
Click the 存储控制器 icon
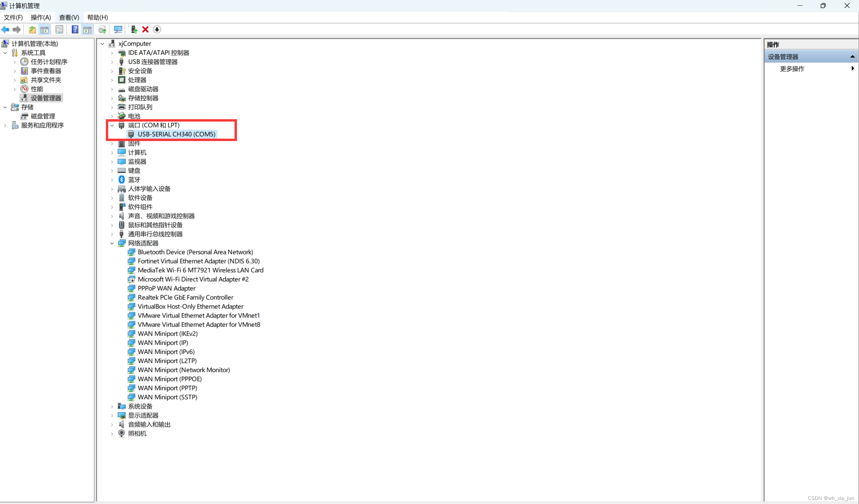(122, 98)
